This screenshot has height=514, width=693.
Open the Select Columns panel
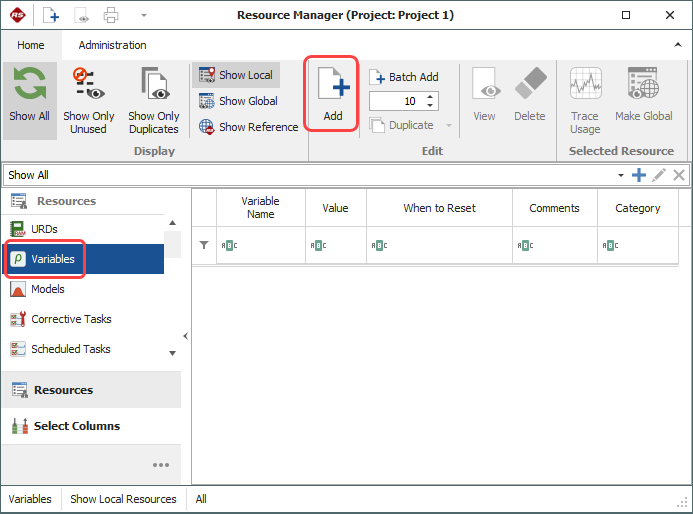76,426
